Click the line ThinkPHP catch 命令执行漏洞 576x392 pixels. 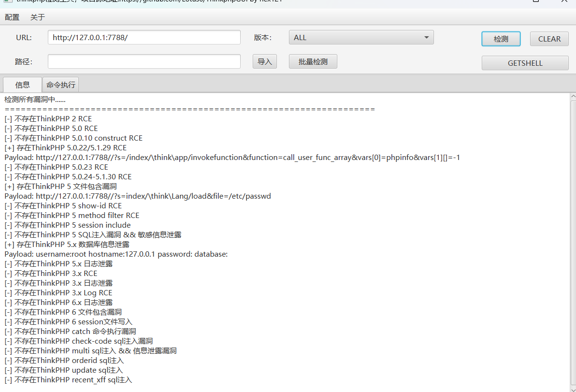(x=70, y=332)
